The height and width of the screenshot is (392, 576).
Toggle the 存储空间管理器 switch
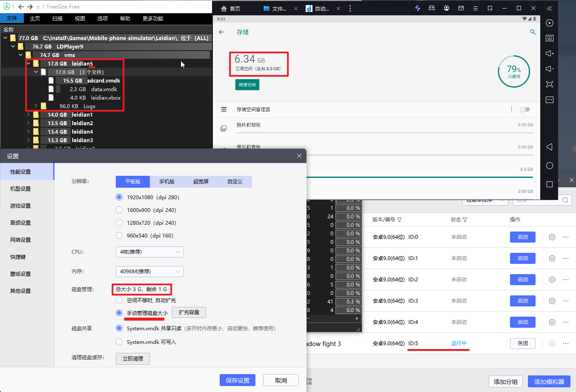point(524,109)
